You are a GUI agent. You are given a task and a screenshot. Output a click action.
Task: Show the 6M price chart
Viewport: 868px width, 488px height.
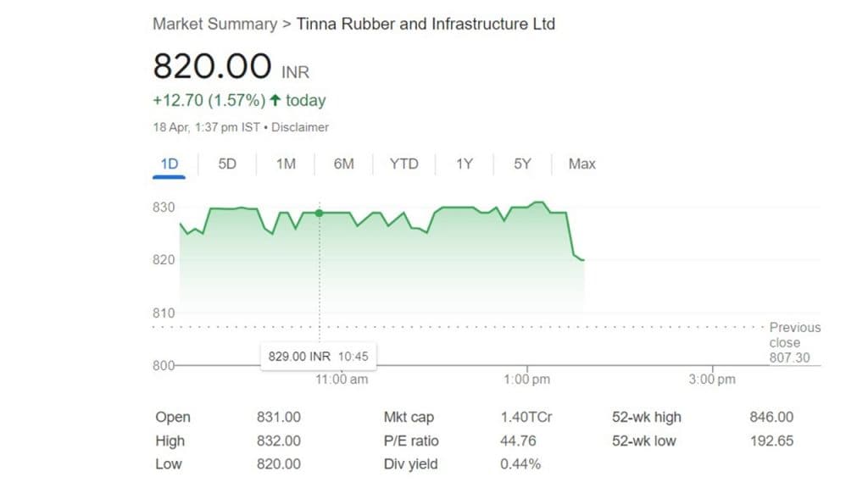(x=343, y=164)
